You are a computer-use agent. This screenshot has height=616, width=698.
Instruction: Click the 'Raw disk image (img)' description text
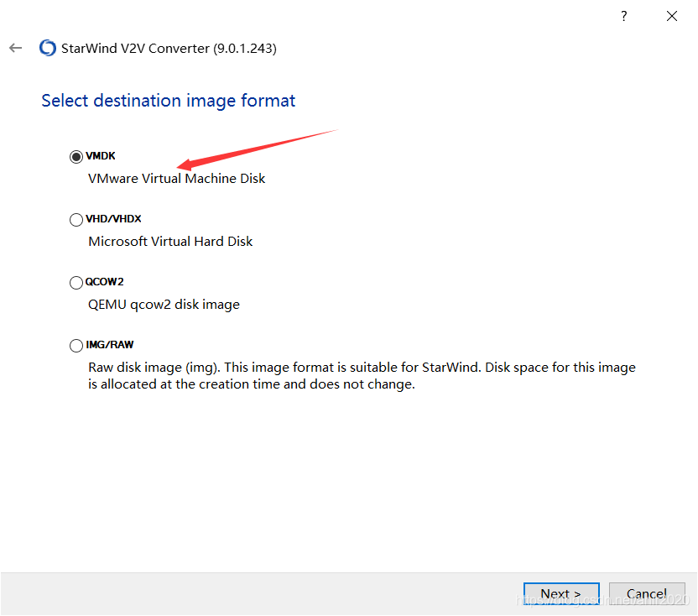[x=362, y=375]
